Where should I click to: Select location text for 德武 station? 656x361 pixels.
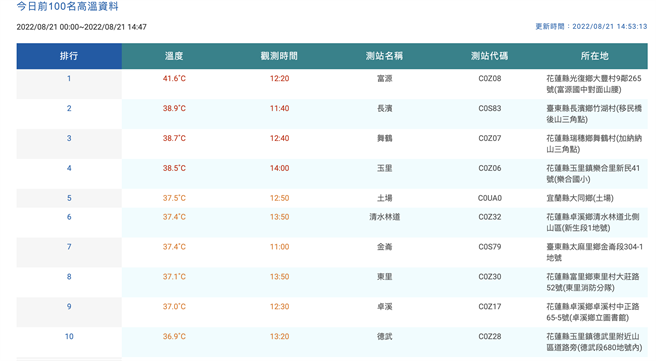[594, 342]
